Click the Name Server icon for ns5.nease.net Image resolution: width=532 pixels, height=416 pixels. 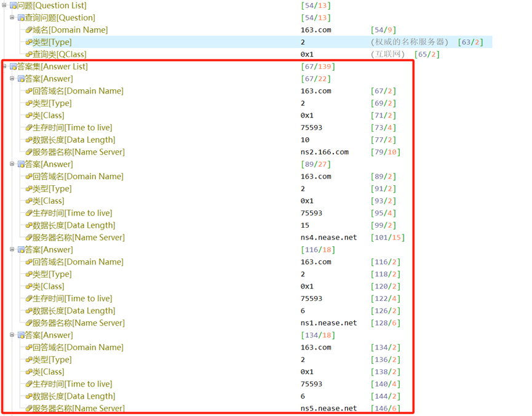tap(29, 408)
